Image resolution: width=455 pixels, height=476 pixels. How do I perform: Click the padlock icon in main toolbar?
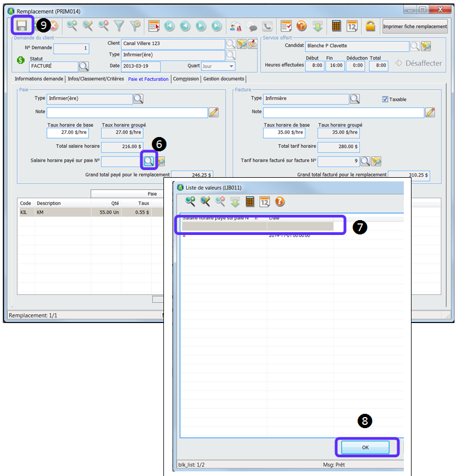click(x=370, y=26)
